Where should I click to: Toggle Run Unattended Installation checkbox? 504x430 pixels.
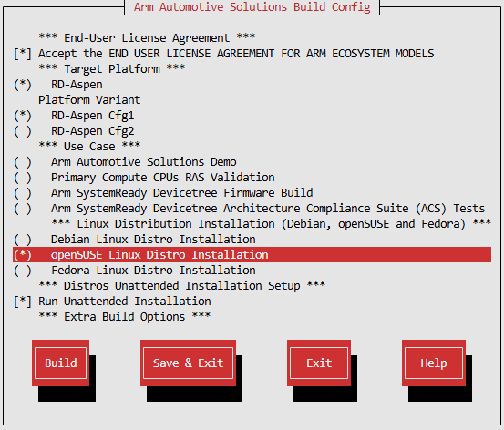[x=23, y=302]
